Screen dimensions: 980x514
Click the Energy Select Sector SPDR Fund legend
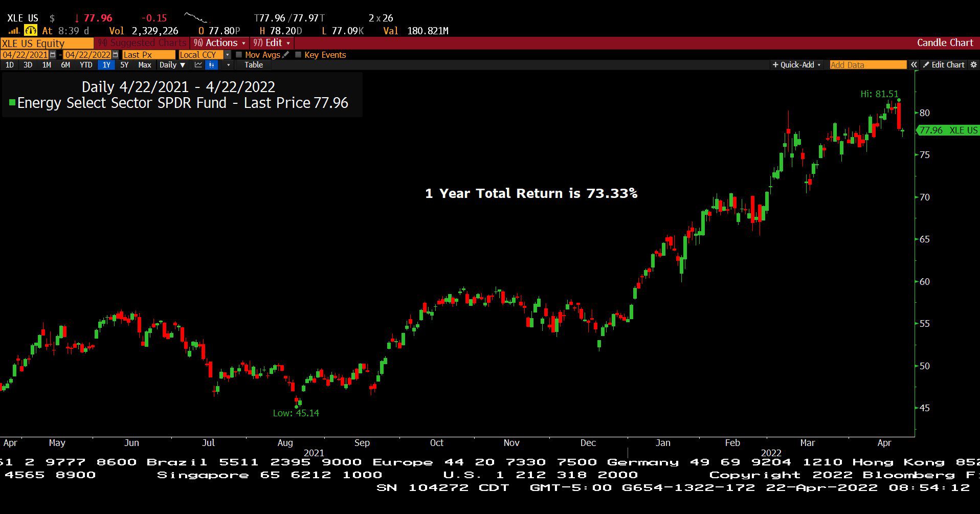click(x=183, y=103)
